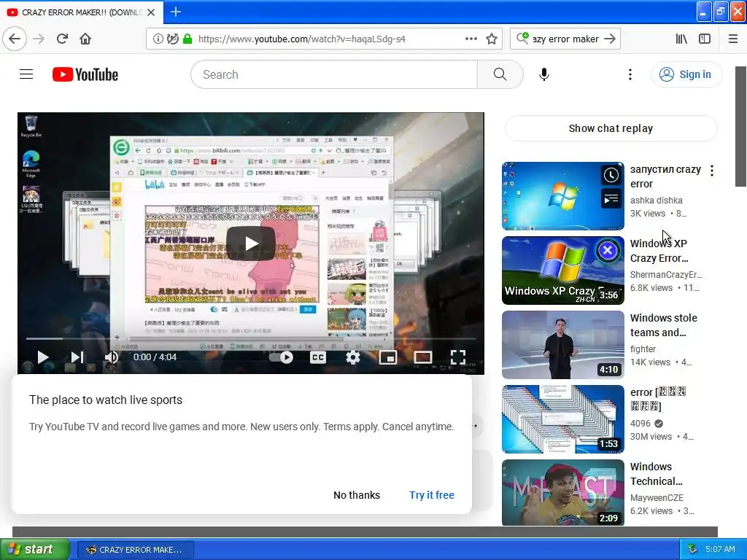
Task: Dismiss the promo with No thanks
Action: (x=356, y=495)
